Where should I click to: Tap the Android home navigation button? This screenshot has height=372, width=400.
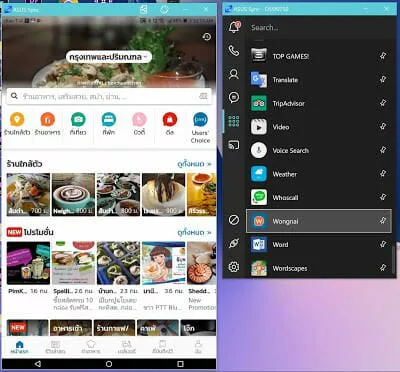tap(109, 364)
